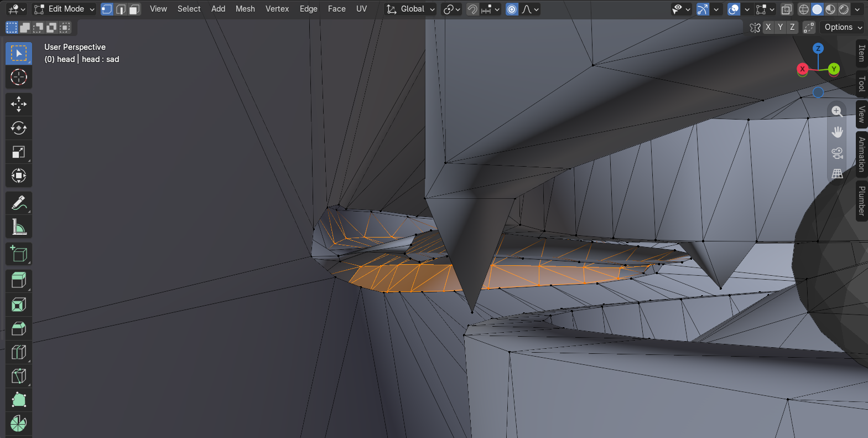Activate the 3D Cursor tool
The width and height of the screenshot is (868, 438).
click(x=19, y=77)
